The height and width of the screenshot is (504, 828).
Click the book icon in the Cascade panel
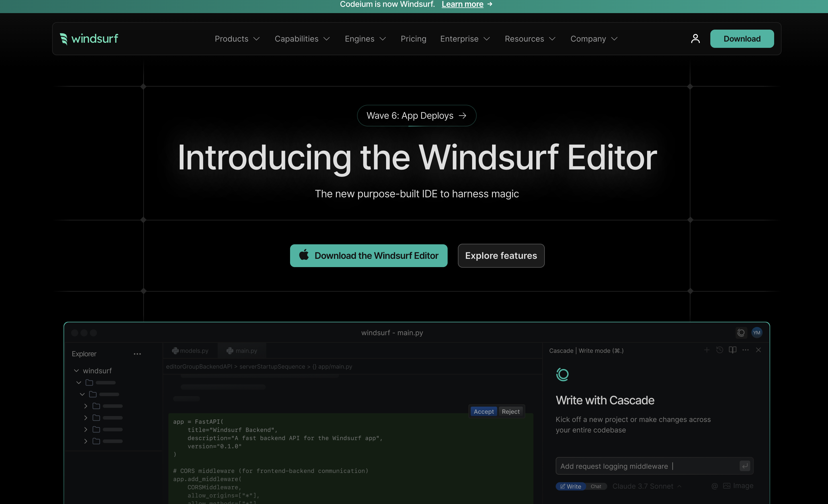[733, 350]
